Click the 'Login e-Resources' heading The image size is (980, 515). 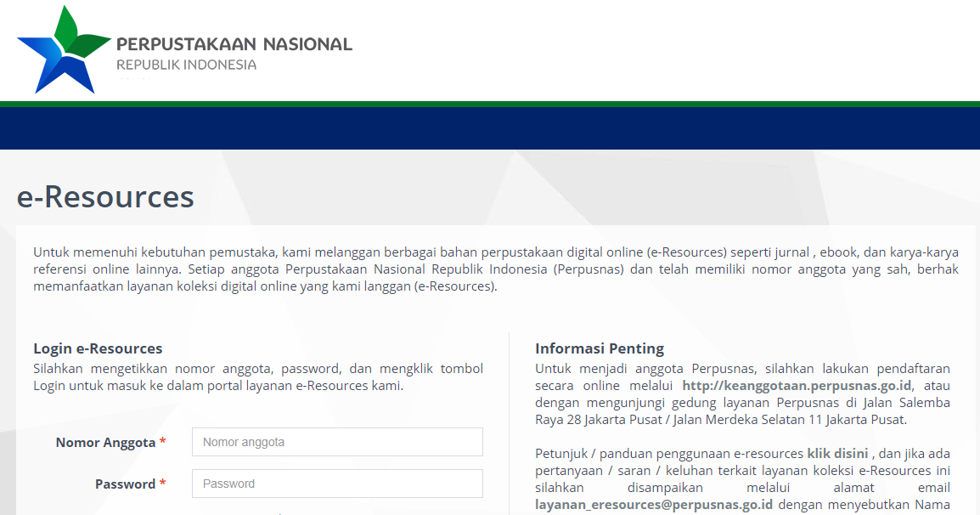tap(98, 348)
